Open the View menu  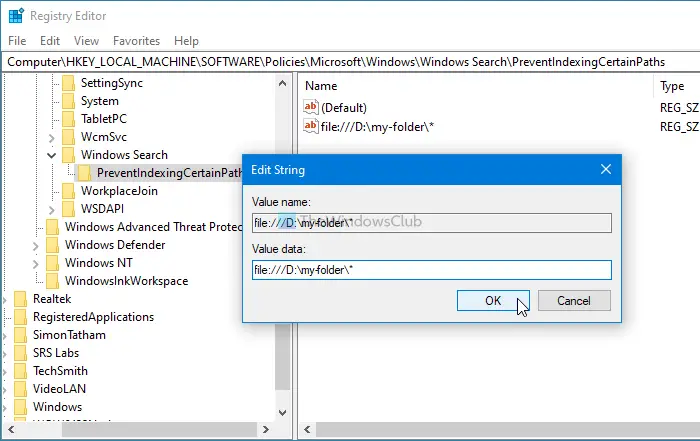tap(86, 41)
